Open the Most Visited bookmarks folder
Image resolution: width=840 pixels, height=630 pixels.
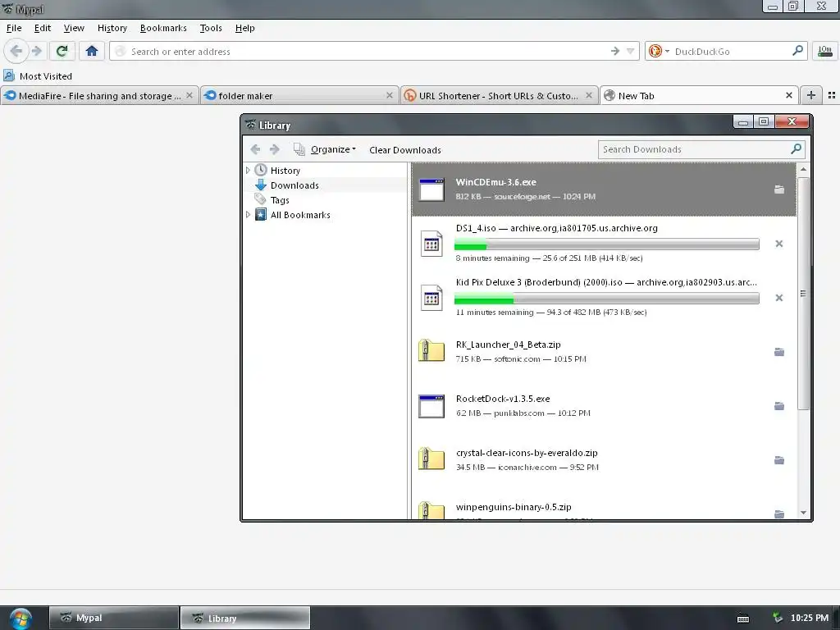click(x=38, y=76)
